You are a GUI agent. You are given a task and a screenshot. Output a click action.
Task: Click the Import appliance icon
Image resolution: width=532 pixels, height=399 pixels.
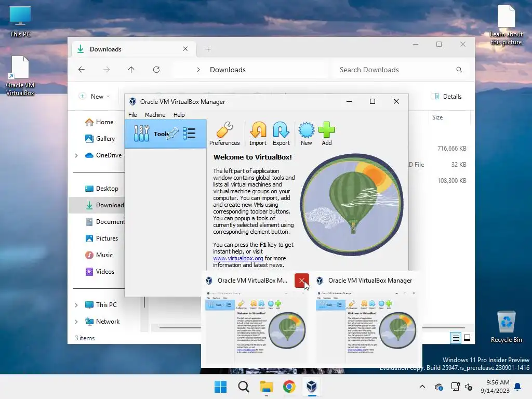tap(258, 134)
